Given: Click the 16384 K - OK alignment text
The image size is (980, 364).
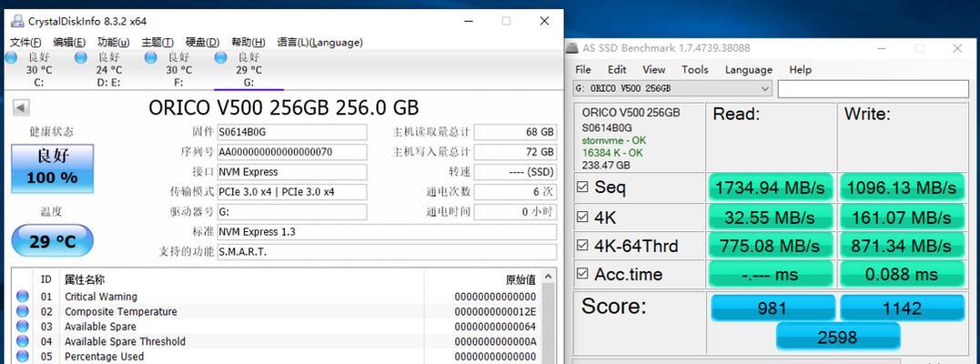Looking at the screenshot, I should click(x=612, y=153).
